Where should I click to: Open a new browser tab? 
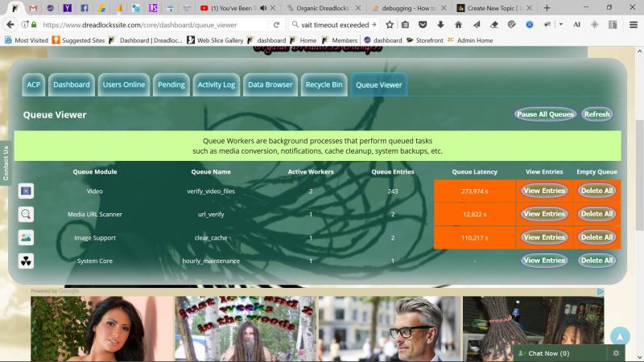pyautogui.click(x=547, y=8)
